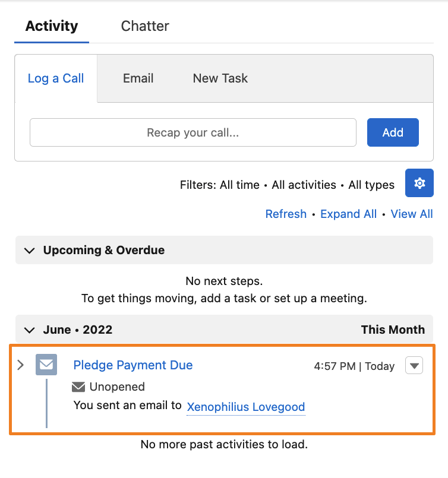Viewport: 448px width, 478px height.
Task: Collapse the June 2022 activity section
Action: click(x=30, y=330)
